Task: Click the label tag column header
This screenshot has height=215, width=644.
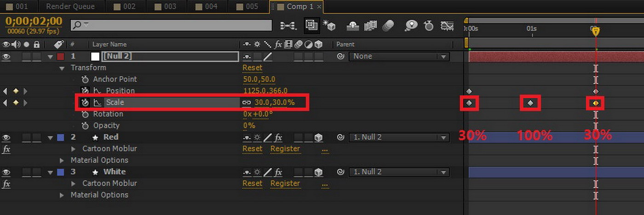Action: point(58,44)
